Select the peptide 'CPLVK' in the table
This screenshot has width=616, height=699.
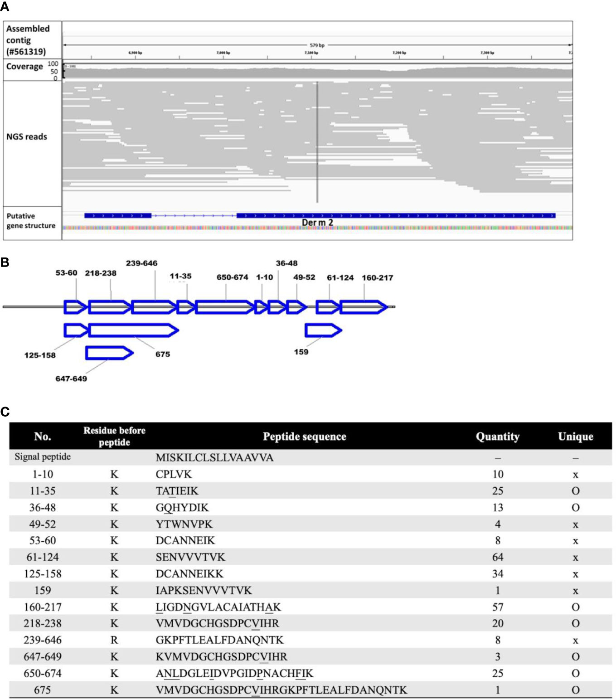174,474
